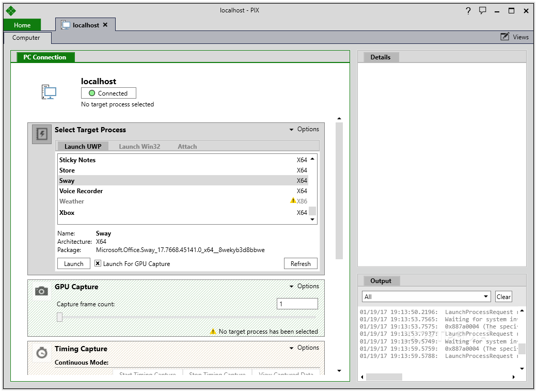Click Output log scroll right arrow
537x392 pixels.
click(513, 377)
